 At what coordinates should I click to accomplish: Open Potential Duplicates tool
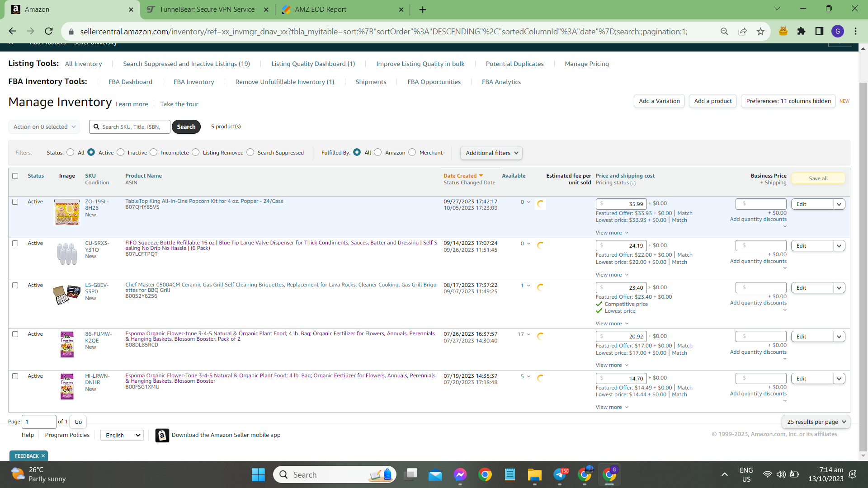pyautogui.click(x=514, y=64)
